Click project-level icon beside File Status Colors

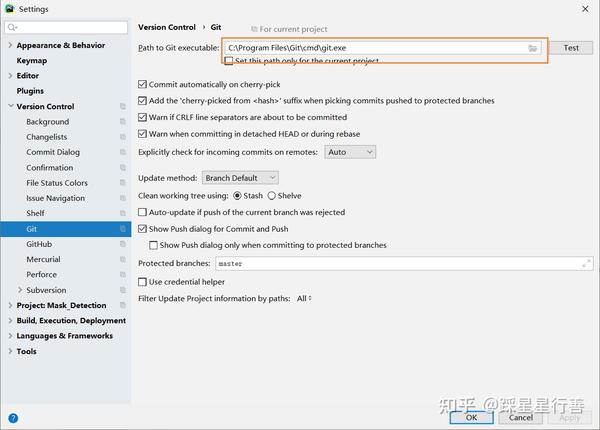(122, 182)
